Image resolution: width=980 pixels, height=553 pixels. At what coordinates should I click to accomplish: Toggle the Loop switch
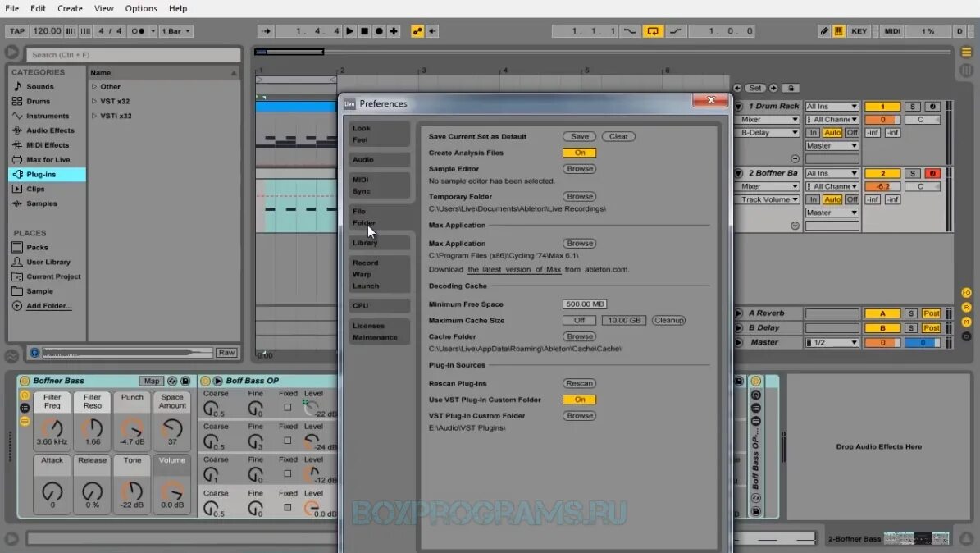pyautogui.click(x=653, y=30)
